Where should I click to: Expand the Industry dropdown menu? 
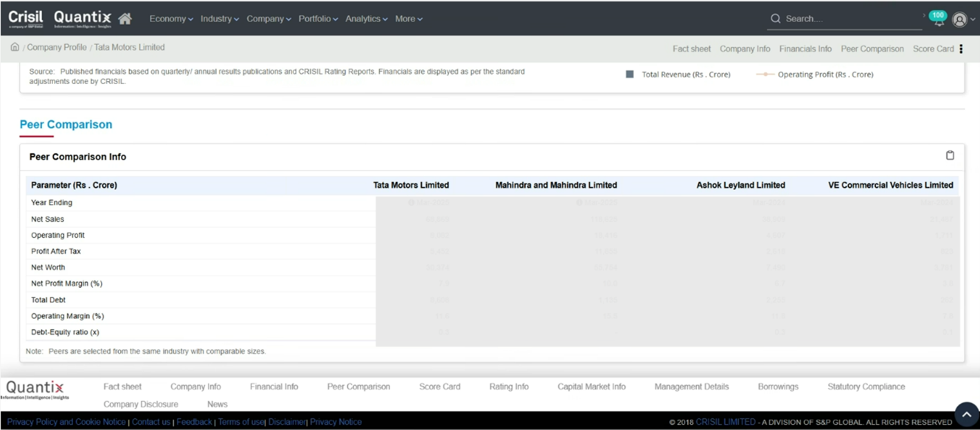point(220,19)
